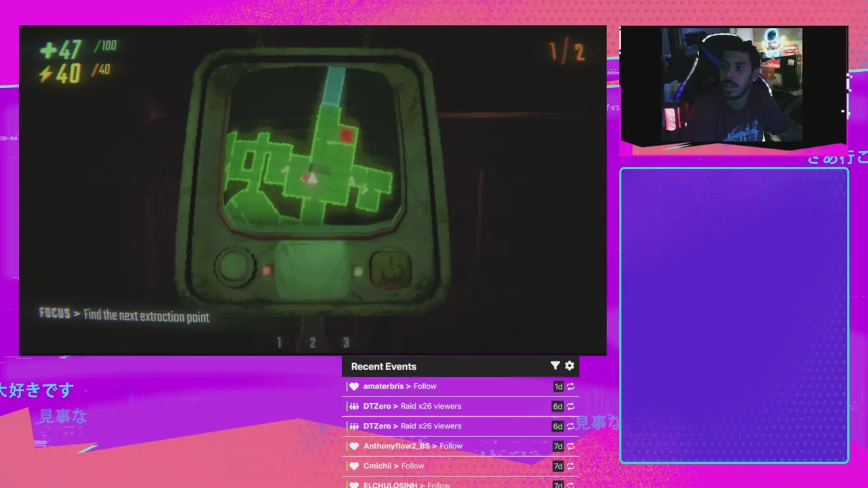Replay the amaterbris follow alert
This screenshot has height=488, width=868.
point(571,386)
